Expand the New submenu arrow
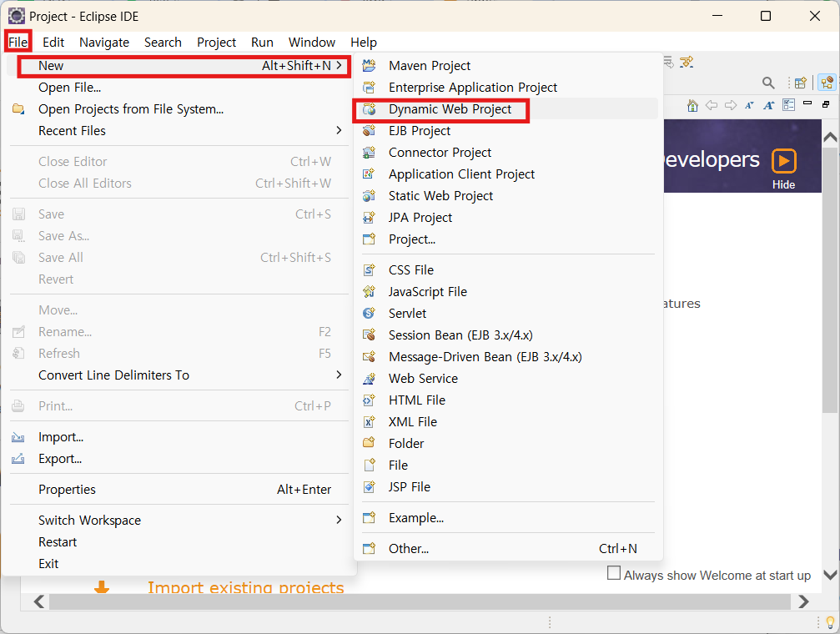 tap(339, 65)
